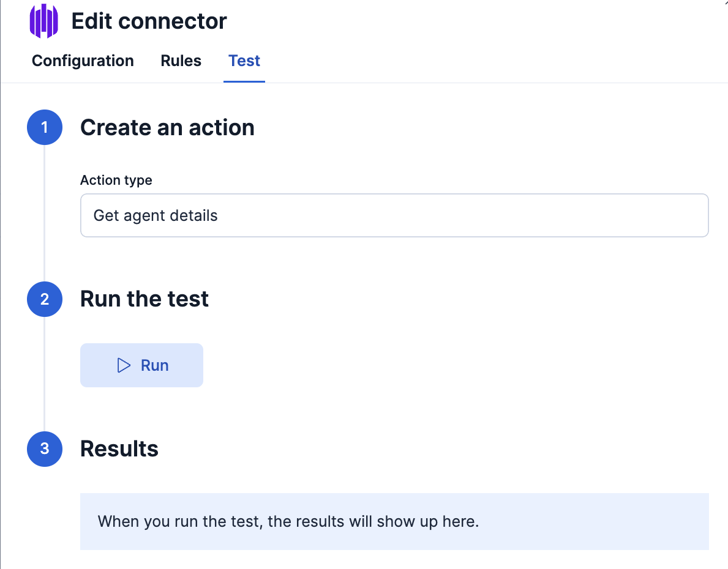Click the step 3 number circle
The image size is (728, 569).
tap(44, 449)
